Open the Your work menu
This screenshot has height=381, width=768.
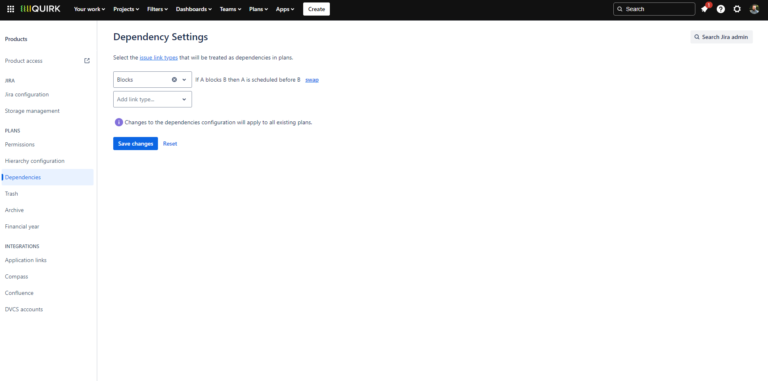click(x=89, y=9)
